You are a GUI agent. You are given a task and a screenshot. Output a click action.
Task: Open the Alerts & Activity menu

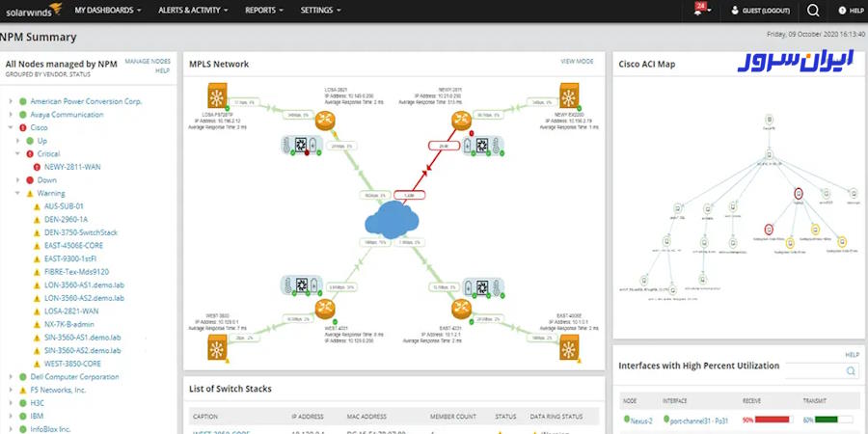click(x=193, y=10)
